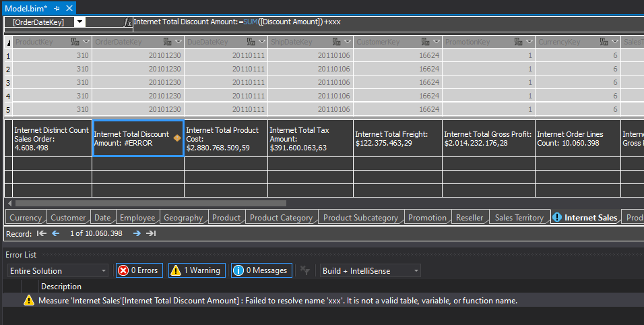Screen dimensions: 644x325
Task: Select the Internet Sales table tab
Action: 585,218
